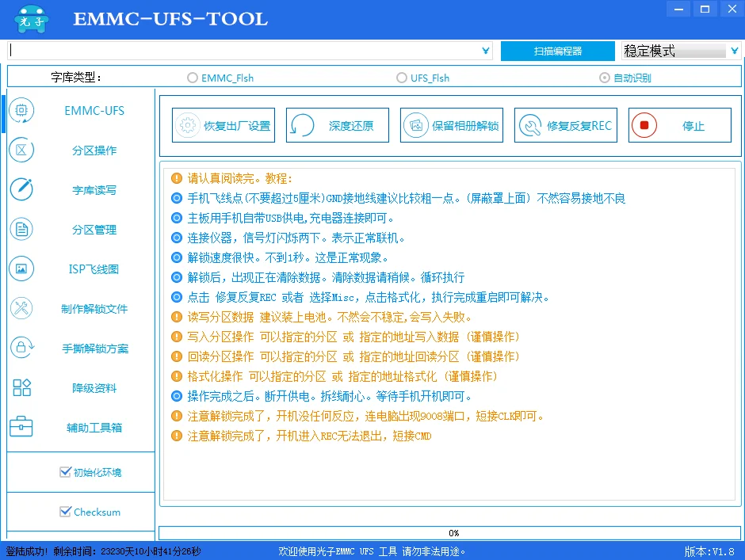This screenshot has height=560, width=745.
Task: Click the 回读分区操作 instruction line
Action: (x=353, y=356)
